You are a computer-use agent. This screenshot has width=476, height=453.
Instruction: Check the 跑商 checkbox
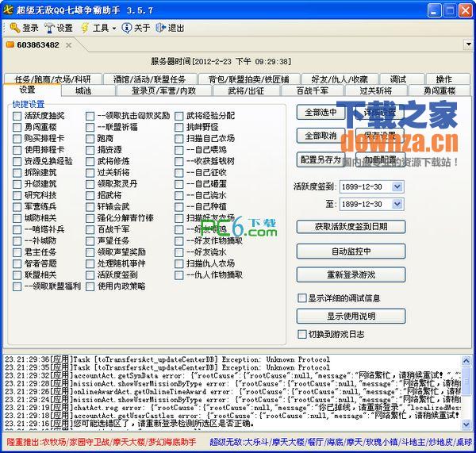pos(90,139)
